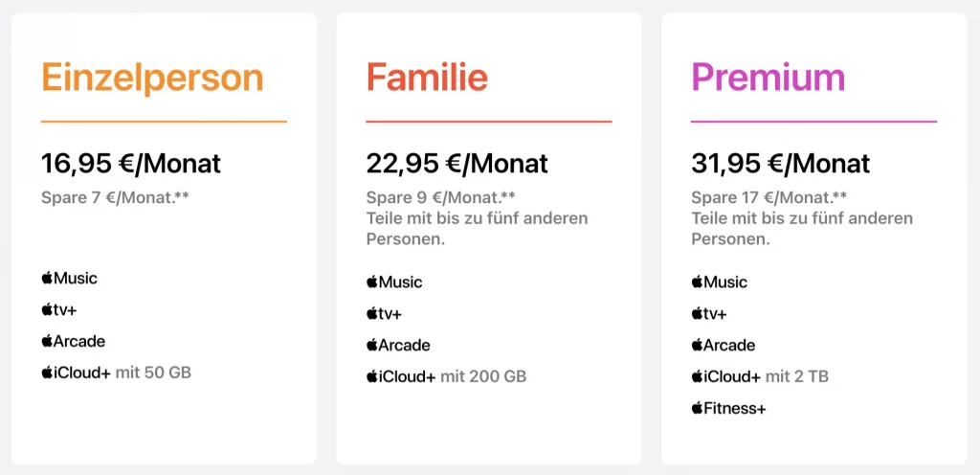Click iCloud+ with 200 GB entry
The width and height of the screenshot is (980, 475).
pos(446,376)
